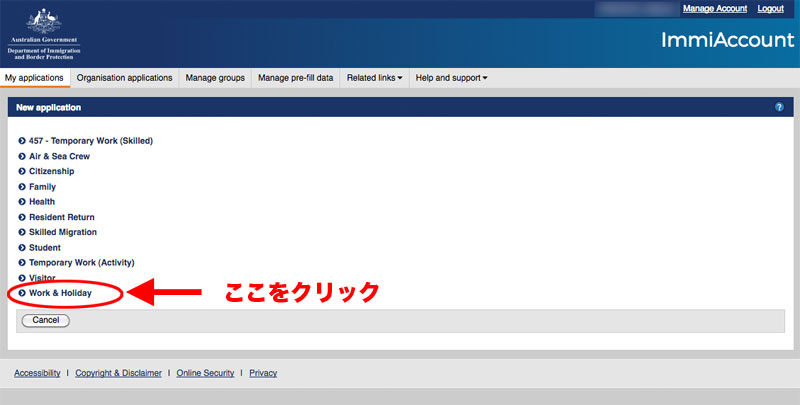This screenshot has height=405, width=800.
Task: Expand the arrow icon beside Temporary Work (Activity)
Action: 22,263
